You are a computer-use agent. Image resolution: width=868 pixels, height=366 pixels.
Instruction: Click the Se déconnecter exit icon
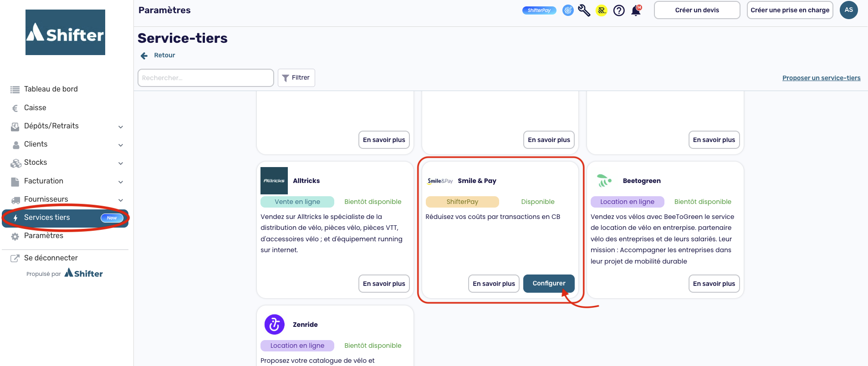15,259
